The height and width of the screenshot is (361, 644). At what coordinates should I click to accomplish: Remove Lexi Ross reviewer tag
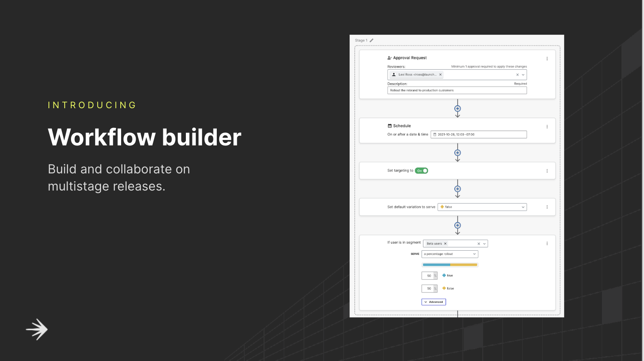click(x=440, y=74)
